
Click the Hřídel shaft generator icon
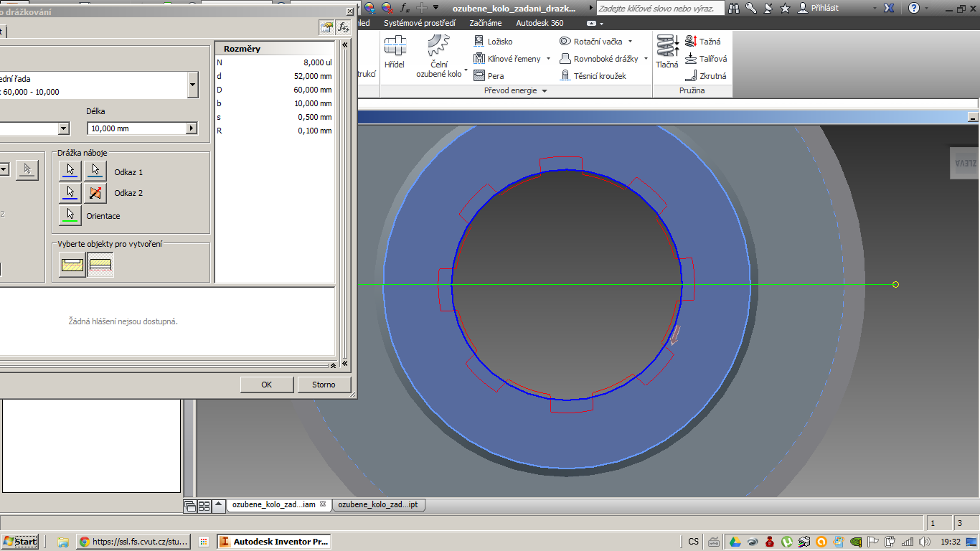(x=395, y=52)
